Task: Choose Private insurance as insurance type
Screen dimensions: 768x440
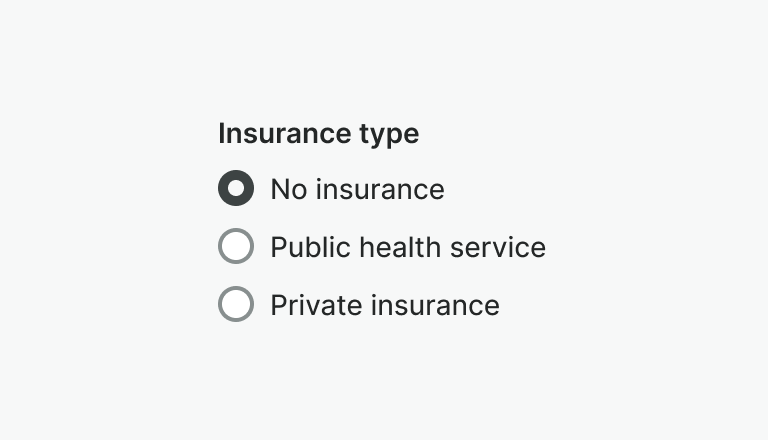Action: point(236,305)
